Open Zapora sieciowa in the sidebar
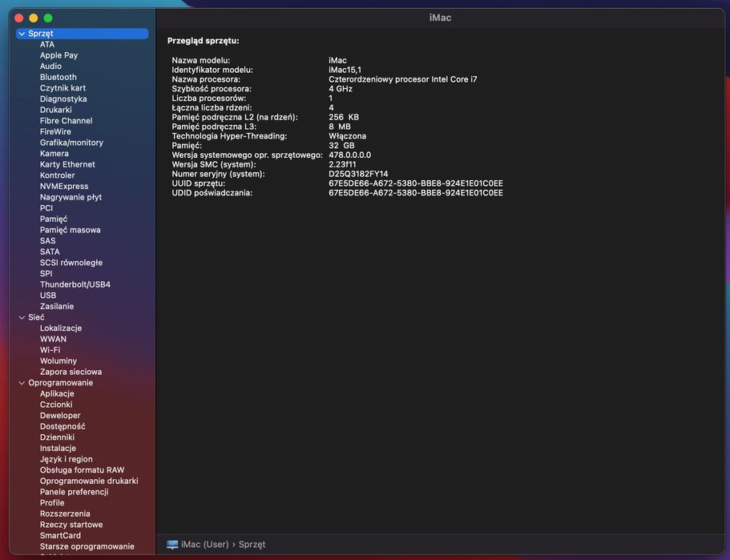The image size is (730, 560). (x=71, y=372)
